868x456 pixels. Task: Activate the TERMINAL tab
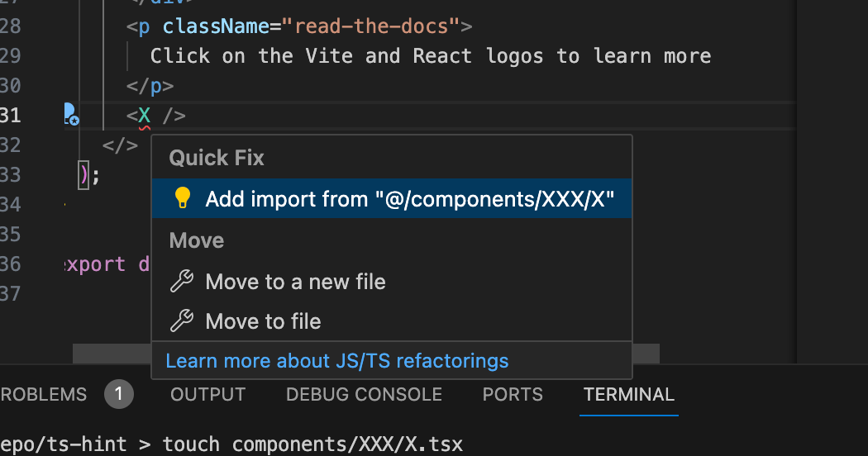[x=629, y=395]
